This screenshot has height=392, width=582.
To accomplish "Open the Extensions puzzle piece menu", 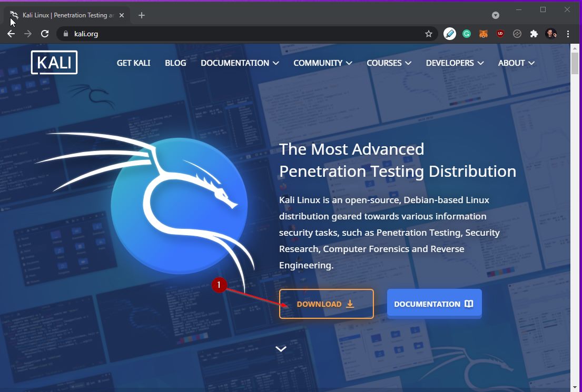I will [x=534, y=34].
